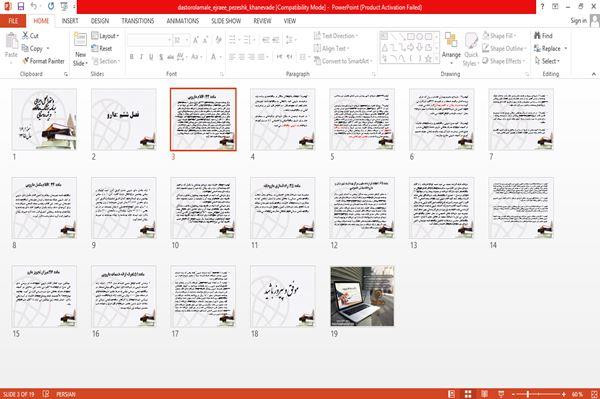Click the Find icon in Editing group
The width and height of the screenshot is (600, 399).
point(538,36)
